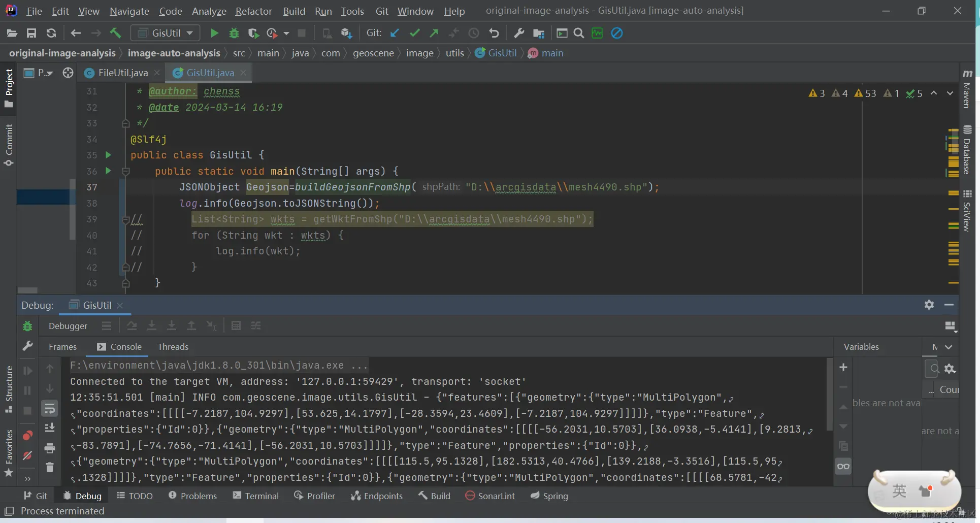Switch to the Threads tab
The image size is (980, 523).
tap(173, 347)
